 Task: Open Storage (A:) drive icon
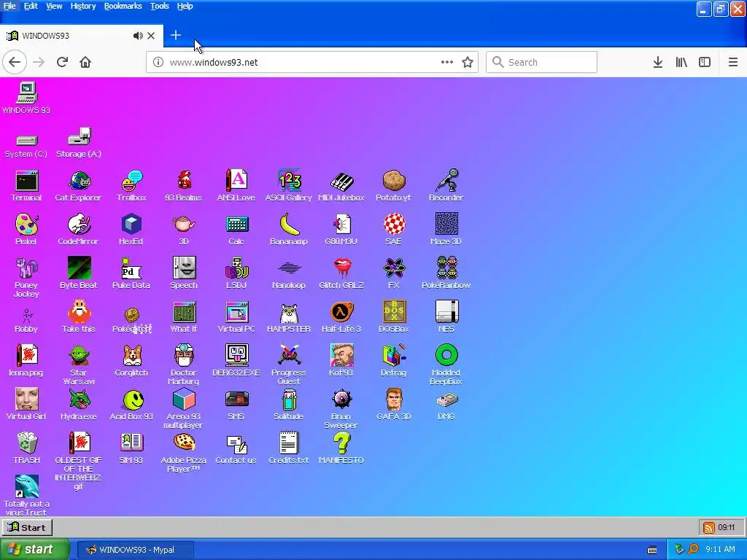[x=79, y=144]
